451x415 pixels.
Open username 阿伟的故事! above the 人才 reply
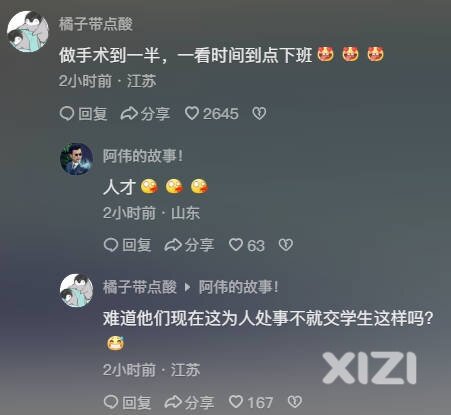pyautogui.click(x=143, y=156)
